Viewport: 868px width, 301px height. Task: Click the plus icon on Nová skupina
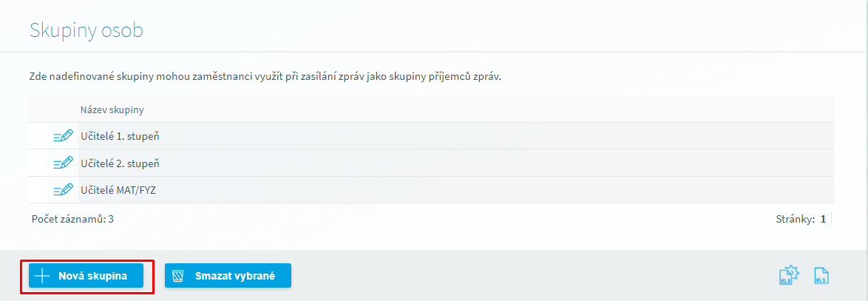point(42,277)
